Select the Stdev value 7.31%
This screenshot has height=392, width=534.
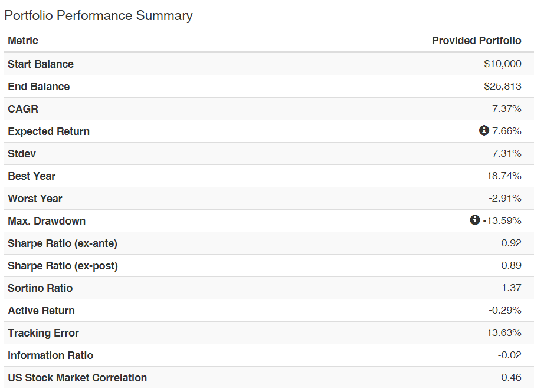pyautogui.click(x=506, y=153)
